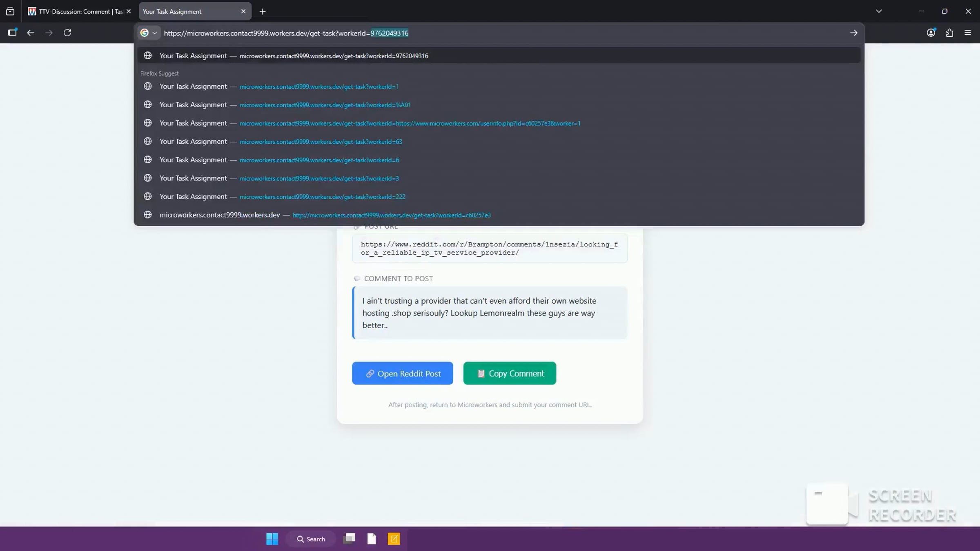Choose suggestion ending in workerId=63
This screenshot has height=551, width=980.
pyautogui.click(x=499, y=142)
